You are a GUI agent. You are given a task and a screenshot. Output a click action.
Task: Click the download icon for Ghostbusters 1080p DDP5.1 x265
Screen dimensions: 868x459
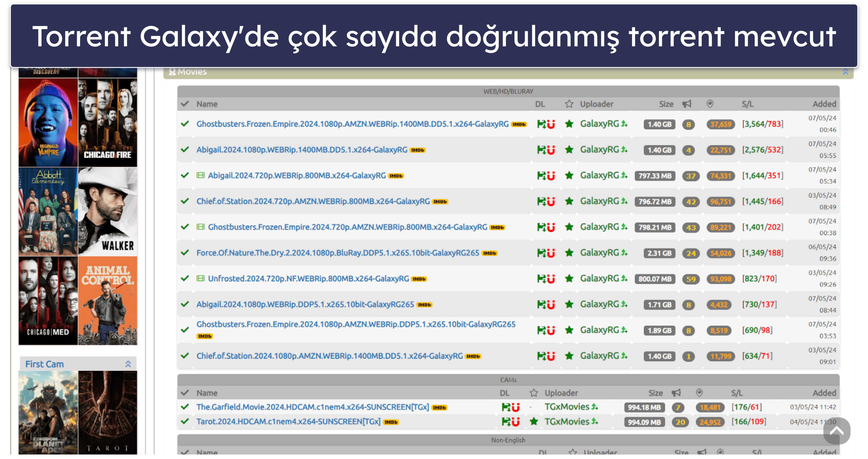tap(541, 330)
